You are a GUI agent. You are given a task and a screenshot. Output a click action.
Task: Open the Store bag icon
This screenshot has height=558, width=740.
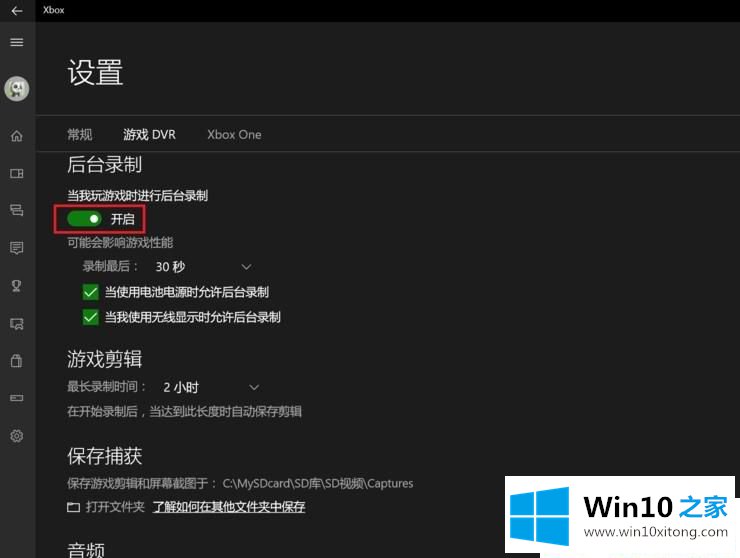[17, 361]
